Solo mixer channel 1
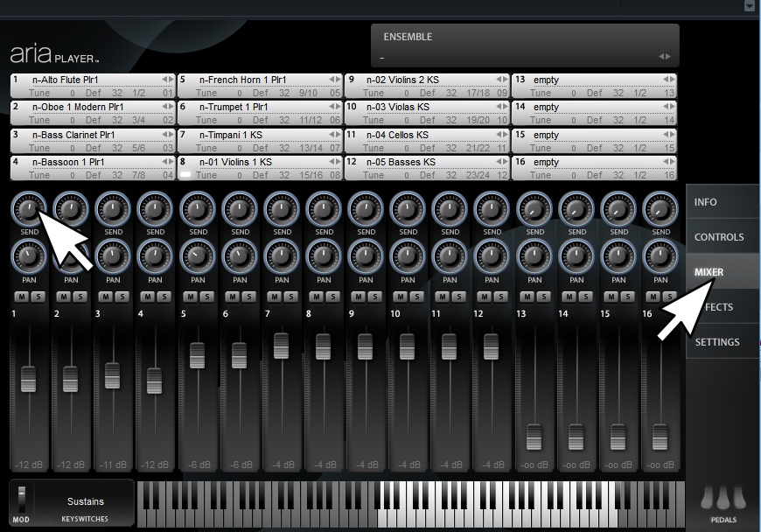The image size is (761, 532). pos(38,297)
